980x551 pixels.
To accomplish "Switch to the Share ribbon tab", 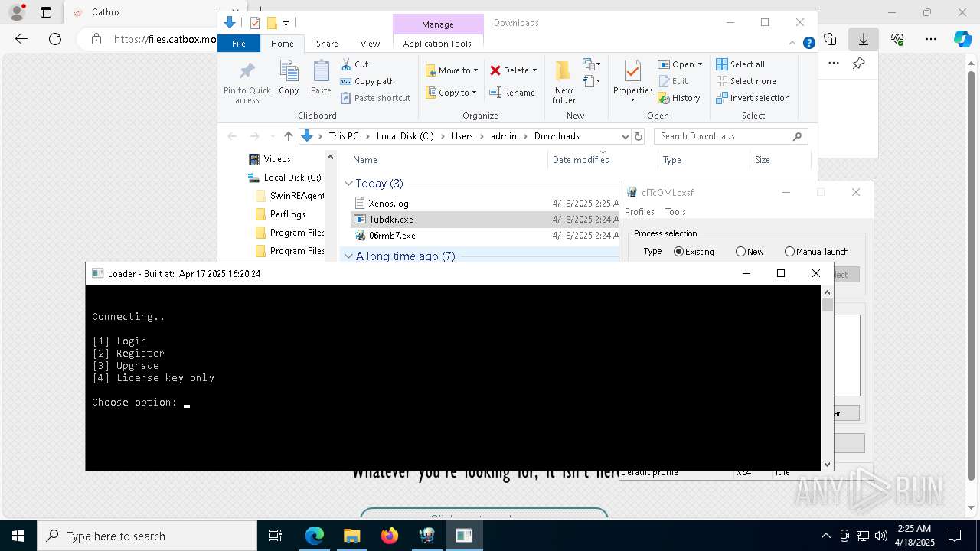I will [x=327, y=44].
